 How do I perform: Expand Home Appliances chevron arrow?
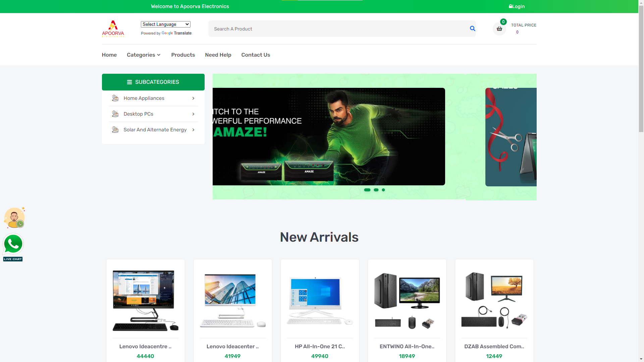pyautogui.click(x=193, y=98)
